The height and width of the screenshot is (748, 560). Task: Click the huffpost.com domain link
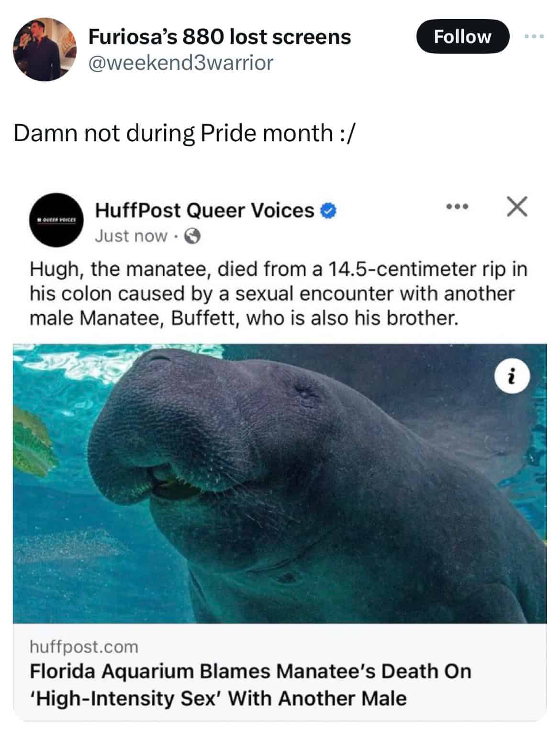point(84,647)
